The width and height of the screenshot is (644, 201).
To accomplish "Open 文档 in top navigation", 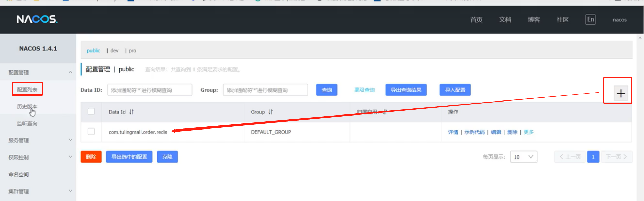I will click(x=505, y=20).
